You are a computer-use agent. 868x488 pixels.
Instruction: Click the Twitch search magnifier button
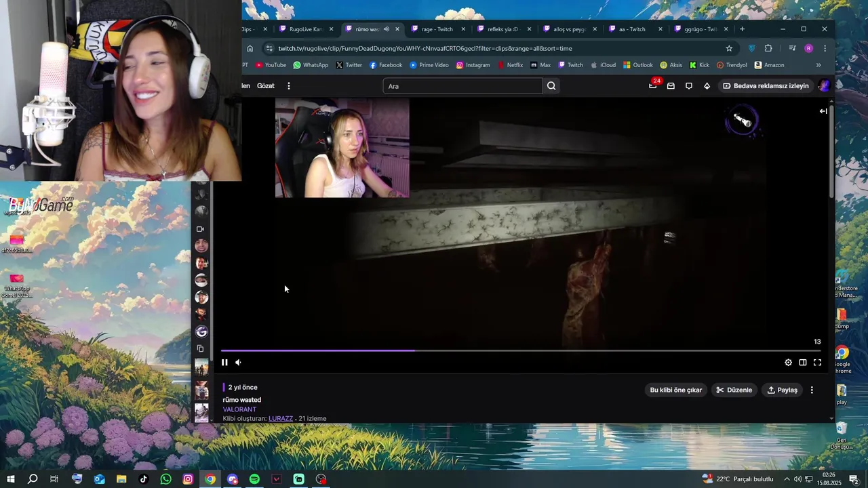pos(551,86)
